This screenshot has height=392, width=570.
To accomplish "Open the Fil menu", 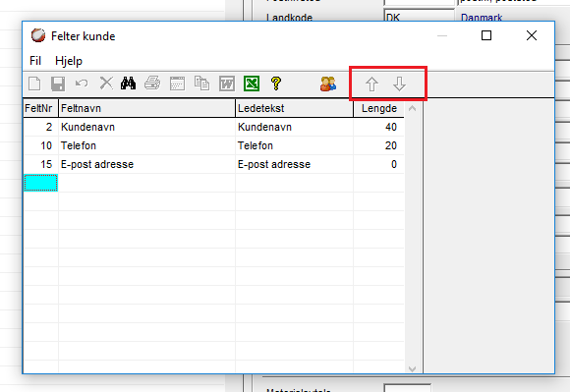I will 35,61.
